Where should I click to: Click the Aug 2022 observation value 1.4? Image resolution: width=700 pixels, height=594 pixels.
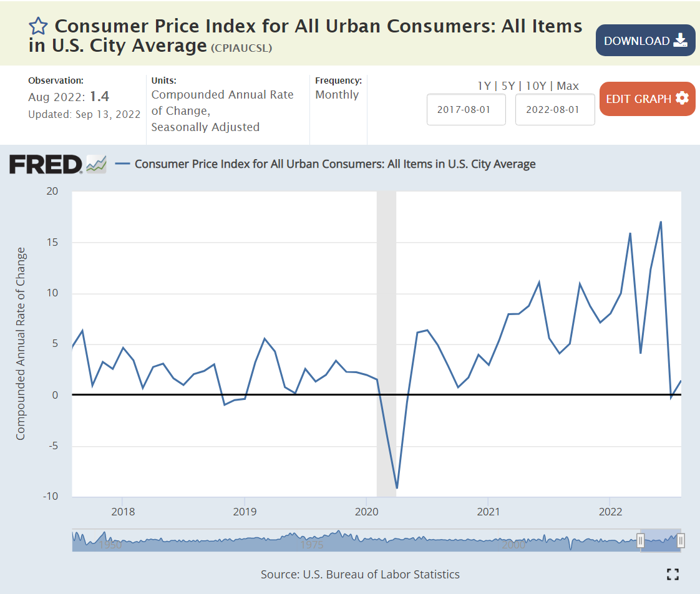coord(99,96)
